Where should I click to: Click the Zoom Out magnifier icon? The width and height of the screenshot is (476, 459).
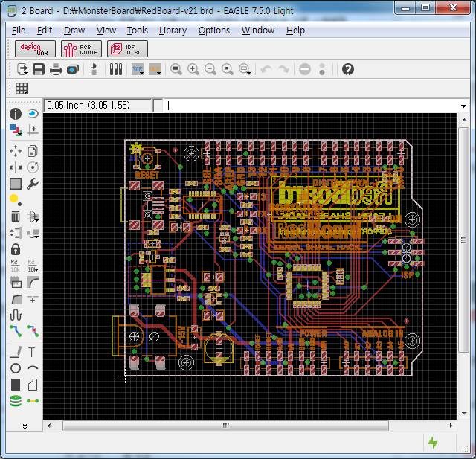tap(210, 69)
